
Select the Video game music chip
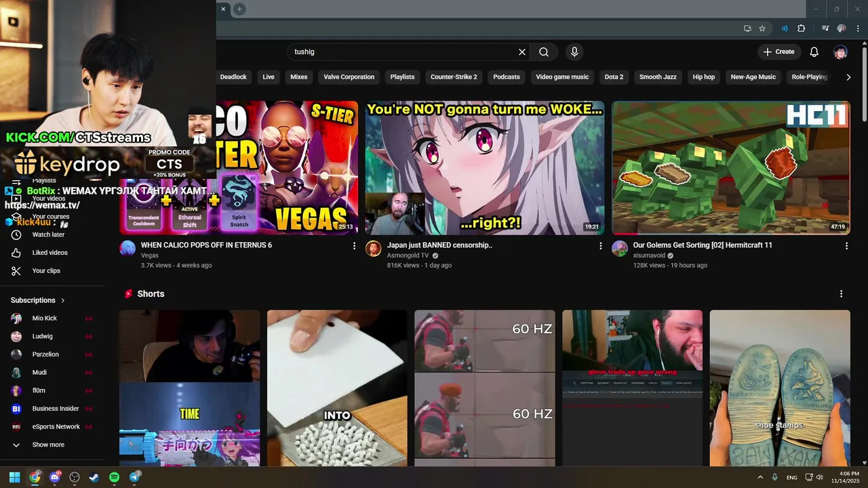[x=562, y=77]
